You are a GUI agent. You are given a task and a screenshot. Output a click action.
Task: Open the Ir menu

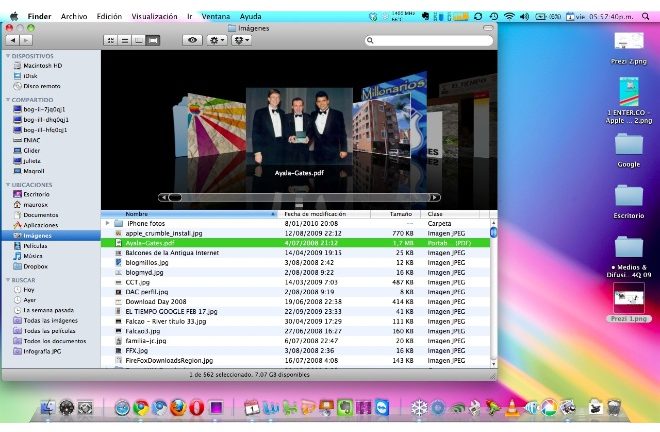coord(189,16)
